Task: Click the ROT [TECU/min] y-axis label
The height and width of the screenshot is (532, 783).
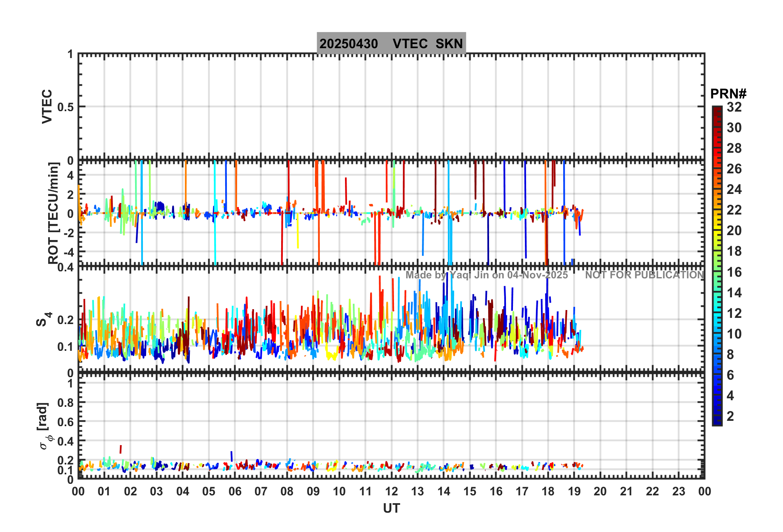Action: pyautogui.click(x=54, y=213)
